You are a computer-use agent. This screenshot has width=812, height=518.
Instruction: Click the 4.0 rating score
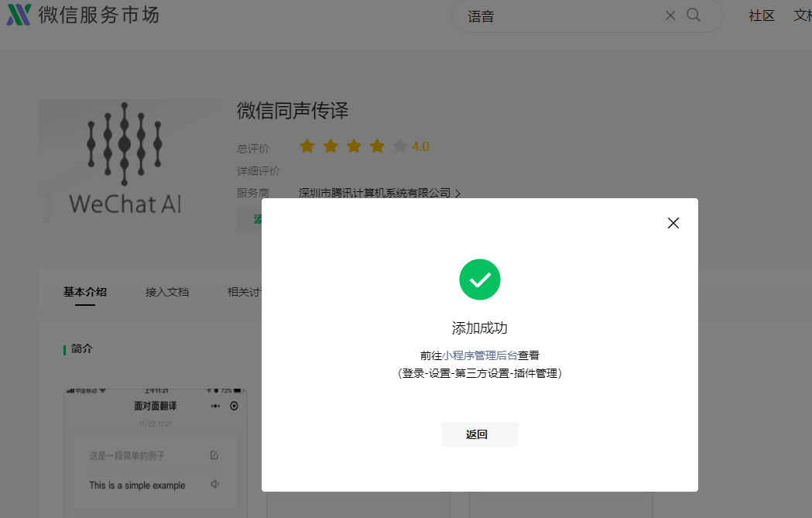420,146
